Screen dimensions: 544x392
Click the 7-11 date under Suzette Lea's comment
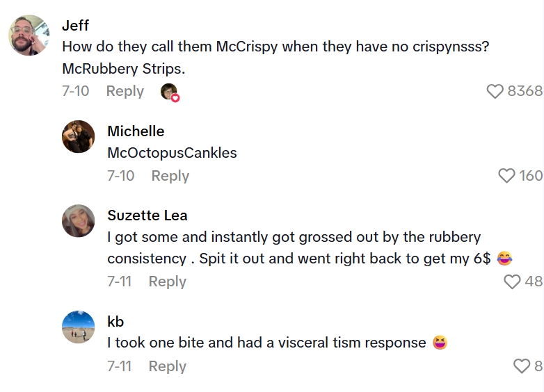point(119,281)
